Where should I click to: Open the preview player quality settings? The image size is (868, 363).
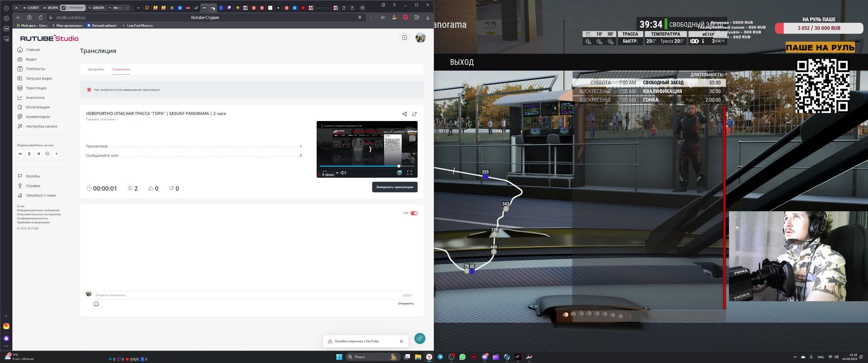click(x=399, y=172)
